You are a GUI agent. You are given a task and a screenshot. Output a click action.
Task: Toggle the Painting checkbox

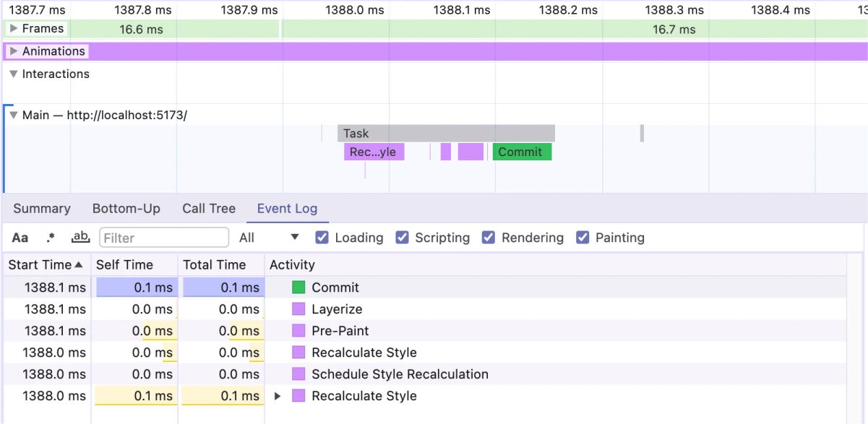[x=583, y=238]
